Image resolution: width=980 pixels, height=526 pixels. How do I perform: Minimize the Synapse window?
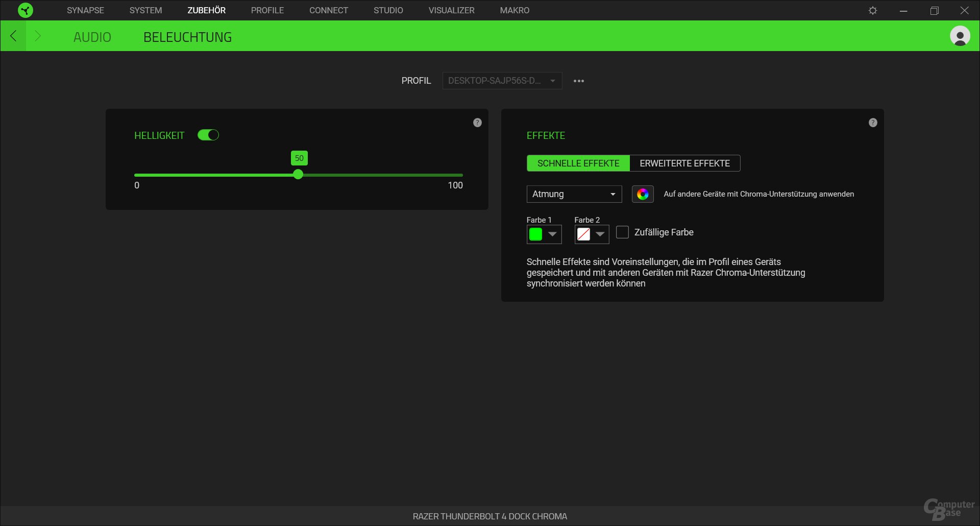coord(903,10)
